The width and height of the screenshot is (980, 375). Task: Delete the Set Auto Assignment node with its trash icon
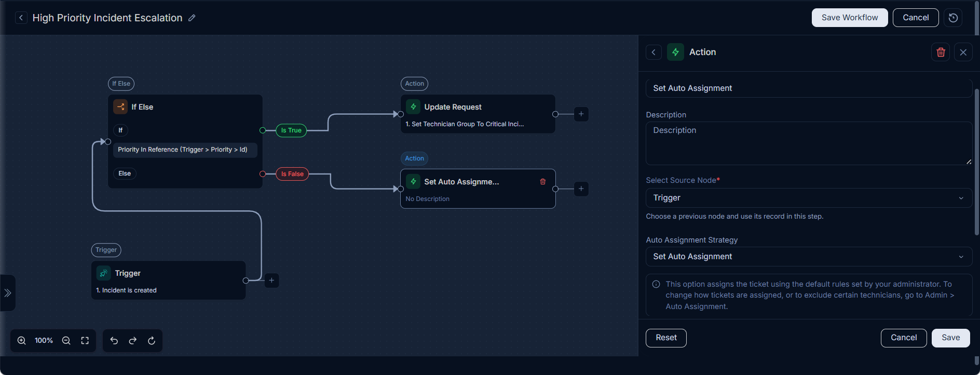(x=543, y=181)
